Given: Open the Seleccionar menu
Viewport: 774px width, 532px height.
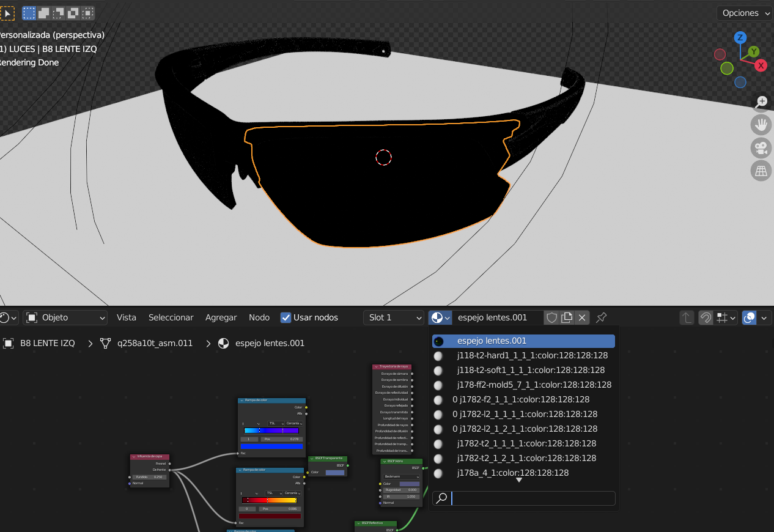Looking at the screenshot, I should [171, 317].
